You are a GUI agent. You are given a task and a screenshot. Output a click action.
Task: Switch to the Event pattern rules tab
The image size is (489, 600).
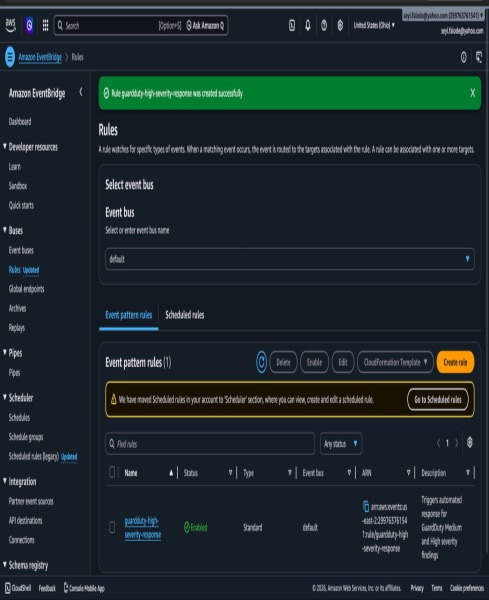coord(129,315)
